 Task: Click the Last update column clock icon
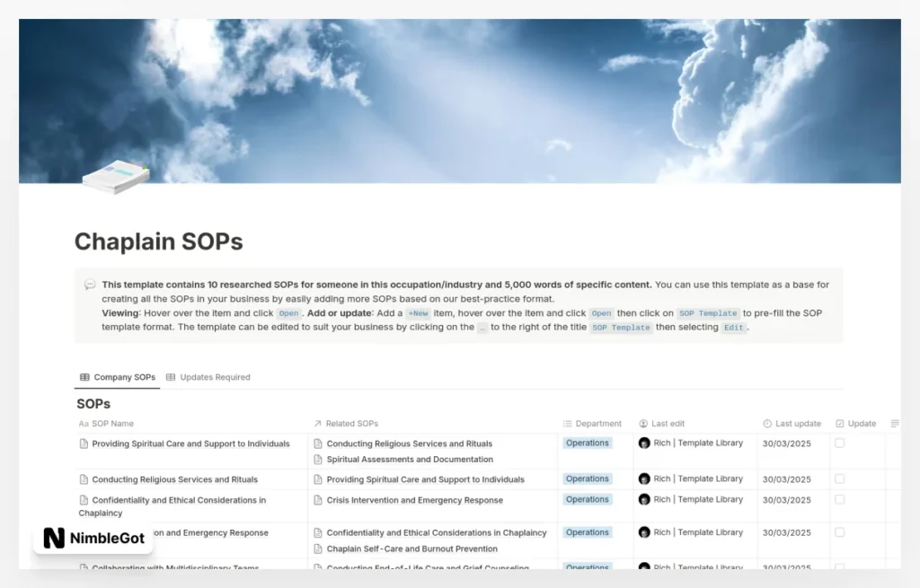pyautogui.click(x=767, y=424)
